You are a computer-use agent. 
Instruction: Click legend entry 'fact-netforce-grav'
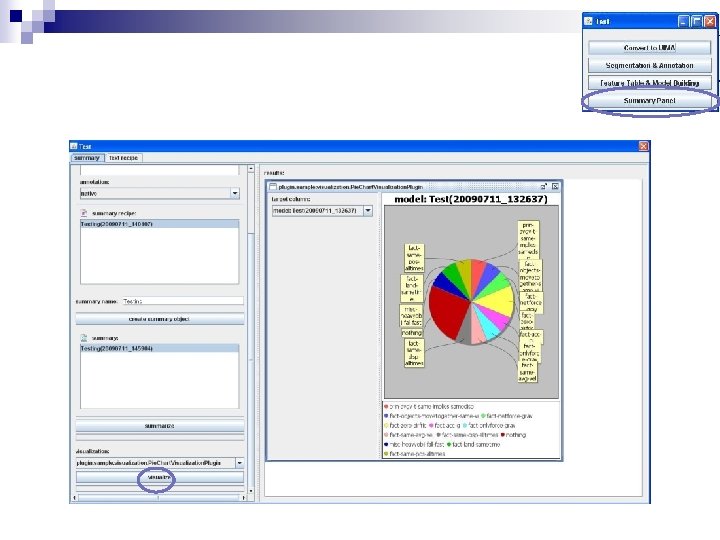pyautogui.click(x=506, y=416)
